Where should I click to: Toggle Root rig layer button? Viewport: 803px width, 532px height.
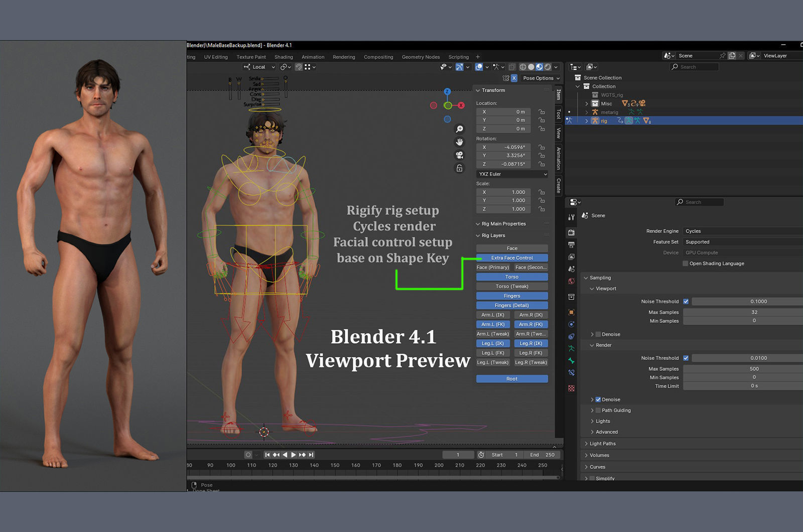coord(512,379)
